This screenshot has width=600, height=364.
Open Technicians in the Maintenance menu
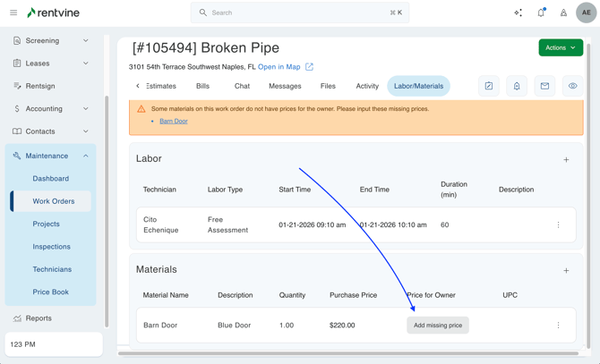(52, 269)
